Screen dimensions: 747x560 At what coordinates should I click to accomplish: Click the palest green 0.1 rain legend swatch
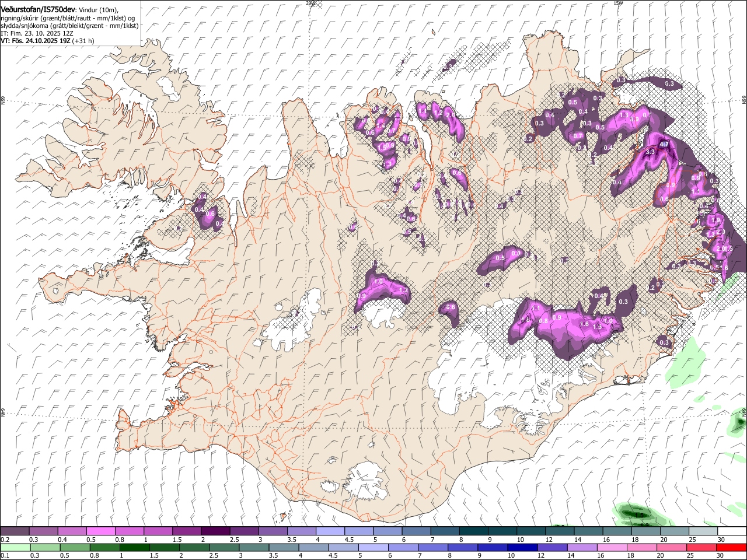tap(15, 547)
